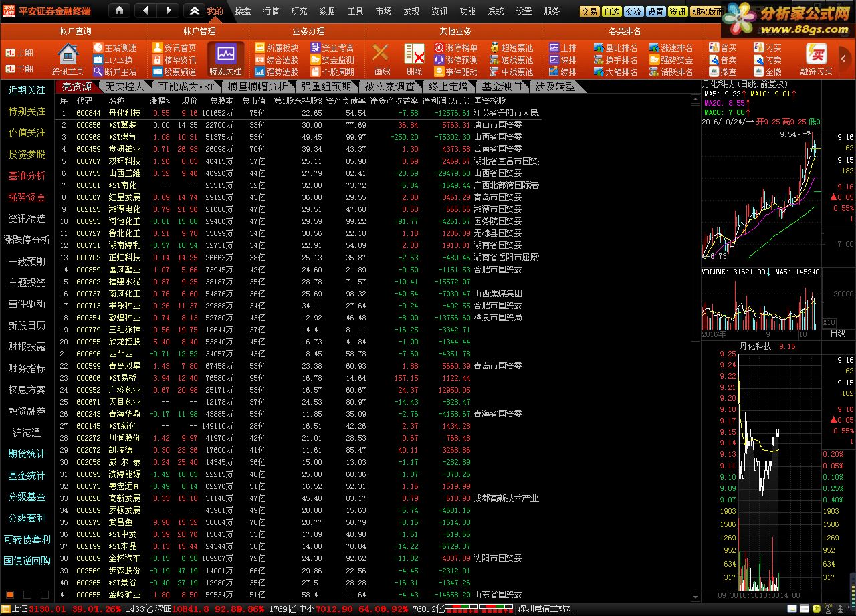This screenshot has height=616, width=856.
Task: Select 近期关注 in left sidebar
Action: coord(27,90)
